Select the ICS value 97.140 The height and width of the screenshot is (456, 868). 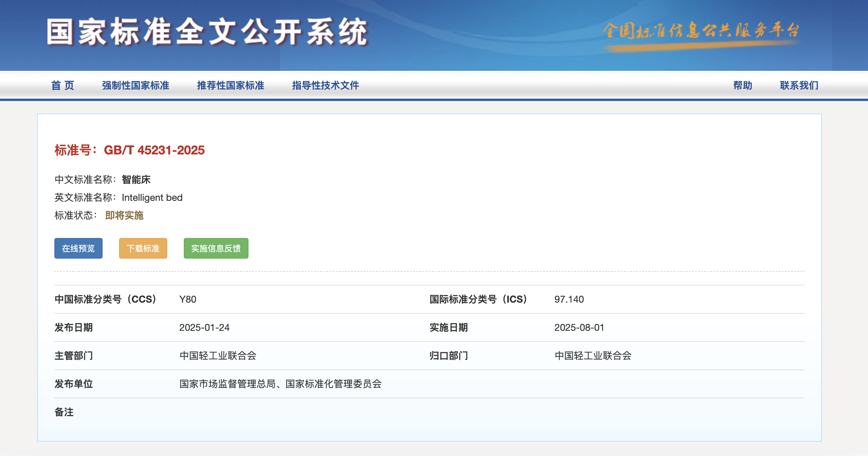pyautogui.click(x=569, y=299)
